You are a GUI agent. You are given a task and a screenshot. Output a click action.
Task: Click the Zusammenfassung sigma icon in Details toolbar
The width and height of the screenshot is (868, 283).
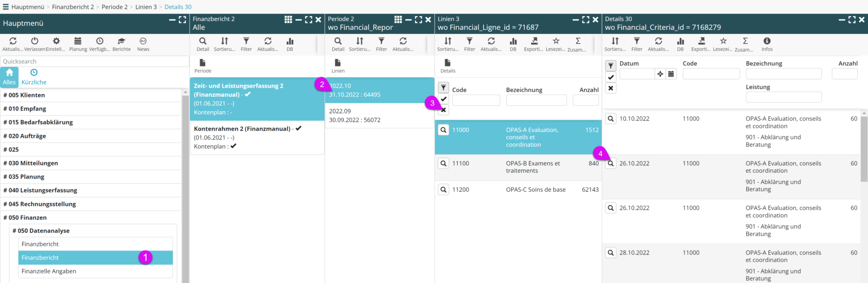coord(745,41)
